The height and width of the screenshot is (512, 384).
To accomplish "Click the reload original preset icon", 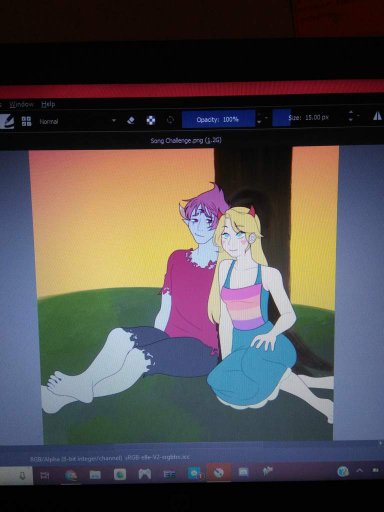I will click(x=170, y=120).
